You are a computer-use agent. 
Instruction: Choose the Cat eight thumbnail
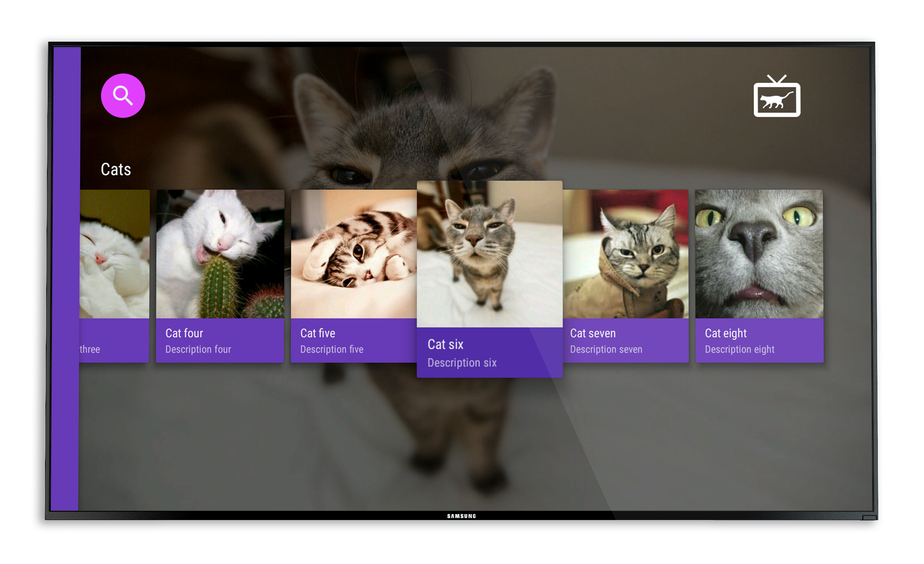click(759, 254)
